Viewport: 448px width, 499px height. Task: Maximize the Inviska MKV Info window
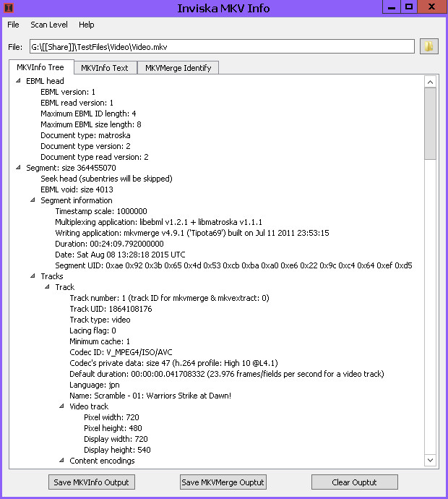pos(409,7)
